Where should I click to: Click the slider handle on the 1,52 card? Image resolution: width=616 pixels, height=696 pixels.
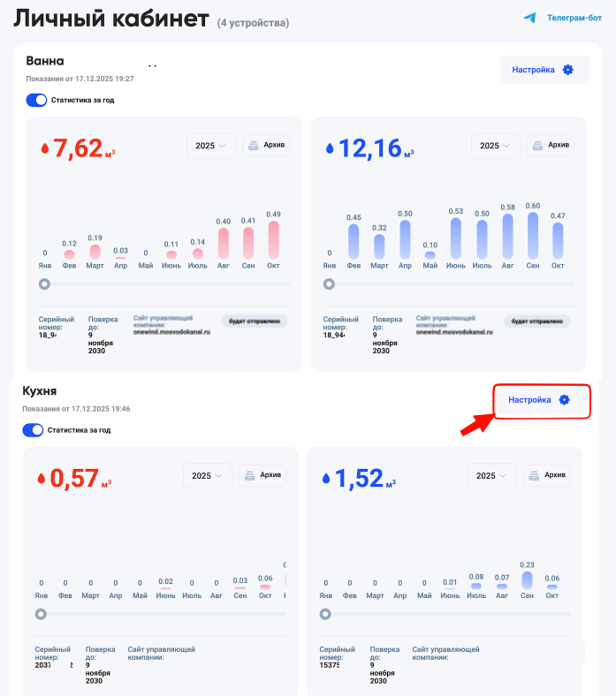[x=325, y=615]
